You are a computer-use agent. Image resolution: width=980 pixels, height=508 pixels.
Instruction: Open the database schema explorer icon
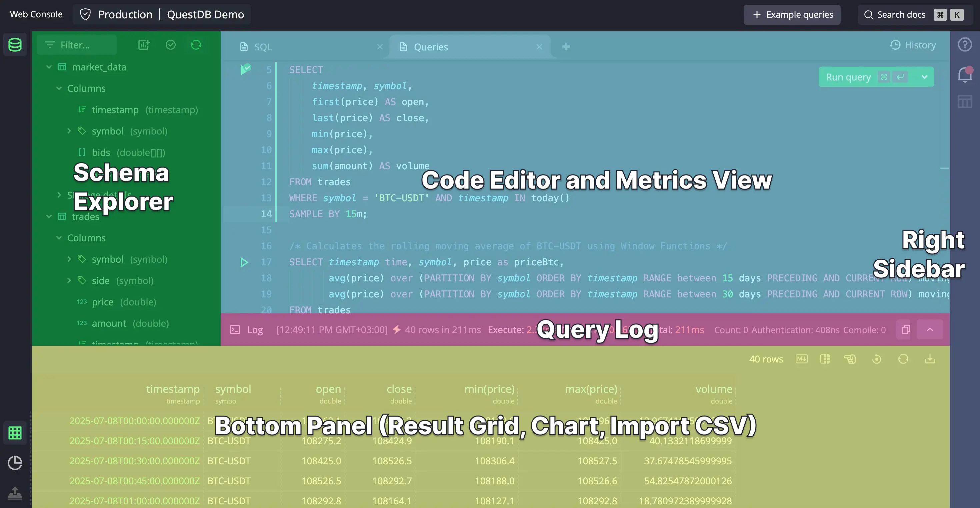[15, 44]
